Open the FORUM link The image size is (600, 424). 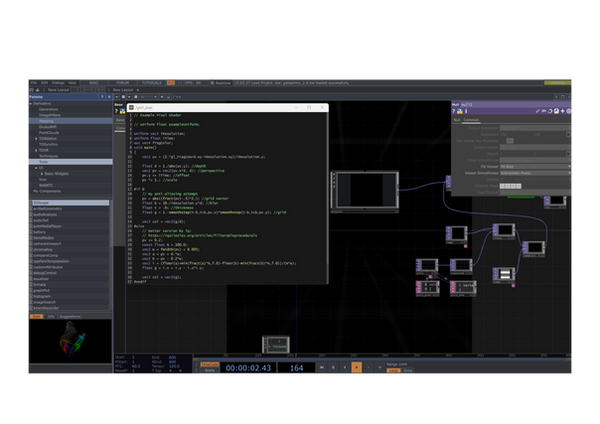pyautogui.click(x=122, y=83)
